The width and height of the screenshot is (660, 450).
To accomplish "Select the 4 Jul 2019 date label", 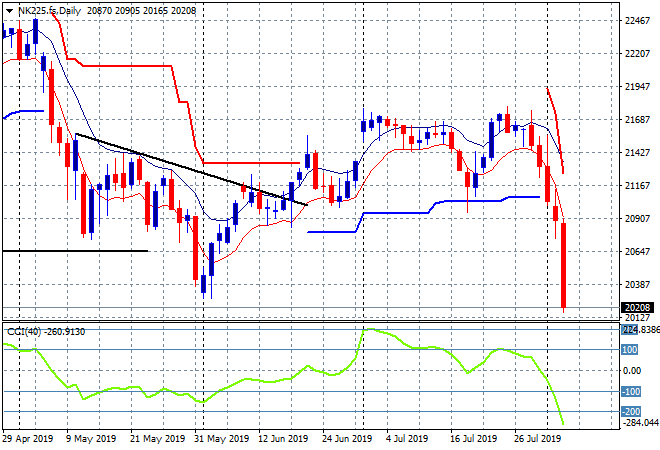I will 407,439.
